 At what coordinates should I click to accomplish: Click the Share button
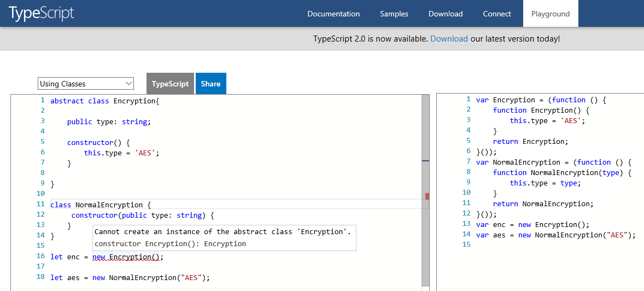pos(210,84)
